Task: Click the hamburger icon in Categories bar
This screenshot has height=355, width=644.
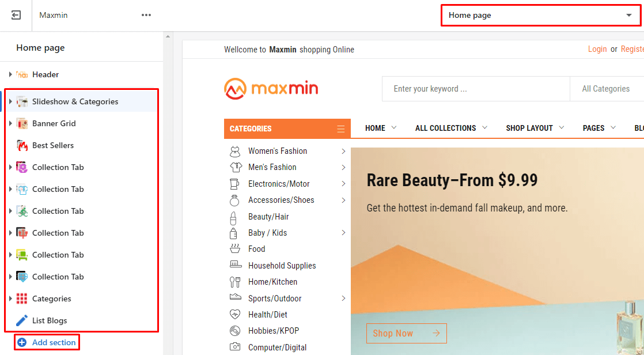Action: (341, 129)
